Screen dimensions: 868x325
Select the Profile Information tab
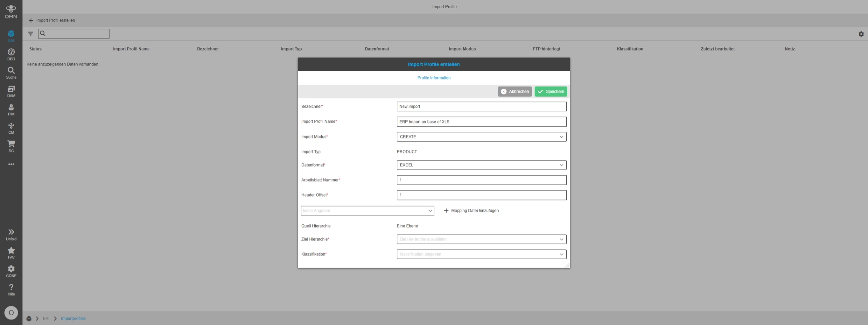tap(434, 78)
